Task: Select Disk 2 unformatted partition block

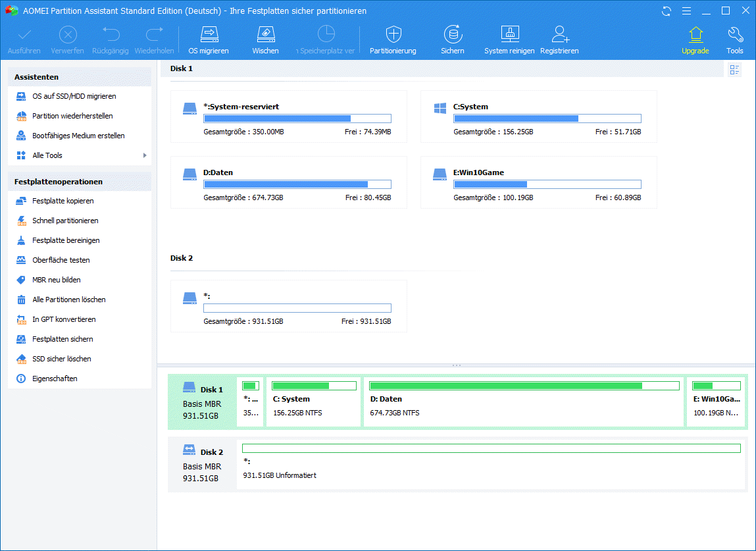Action: (491, 465)
